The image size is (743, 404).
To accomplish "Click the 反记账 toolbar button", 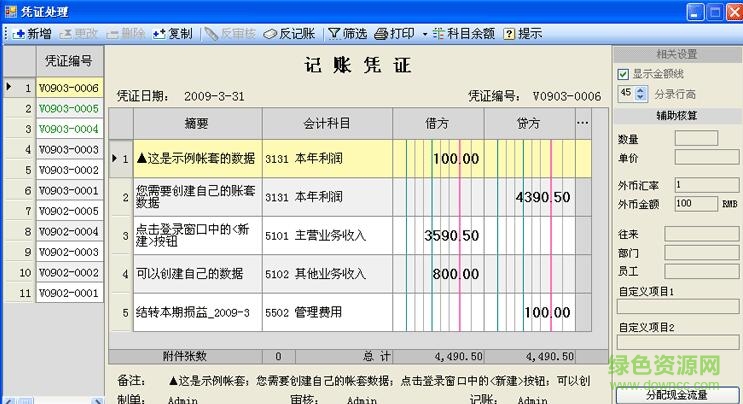I will pos(290,34).
